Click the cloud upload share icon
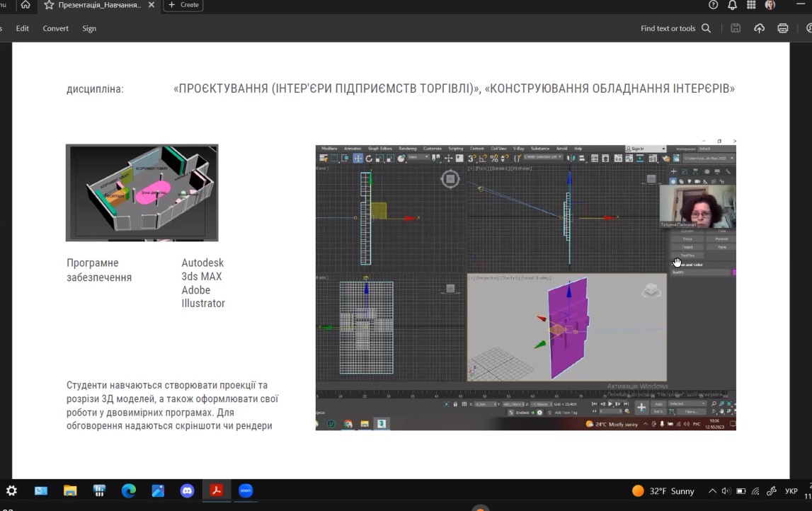 pos(759,28)
